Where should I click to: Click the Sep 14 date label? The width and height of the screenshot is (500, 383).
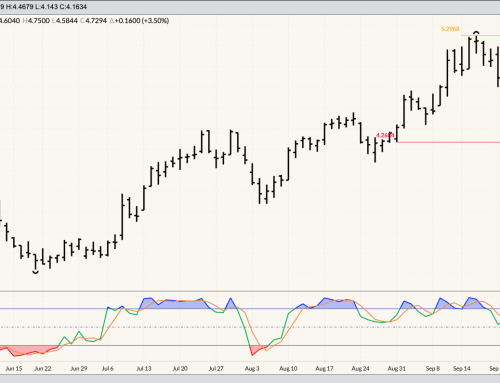(462, 368)
